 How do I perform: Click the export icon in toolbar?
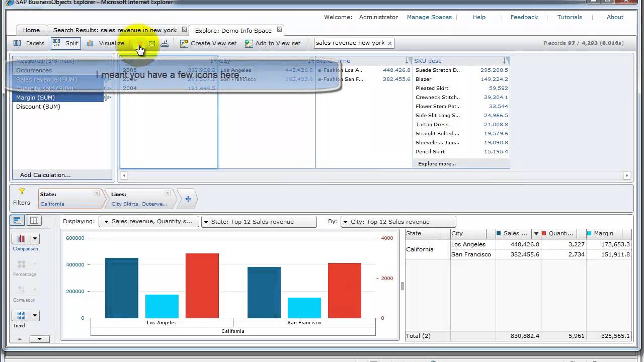165,43
